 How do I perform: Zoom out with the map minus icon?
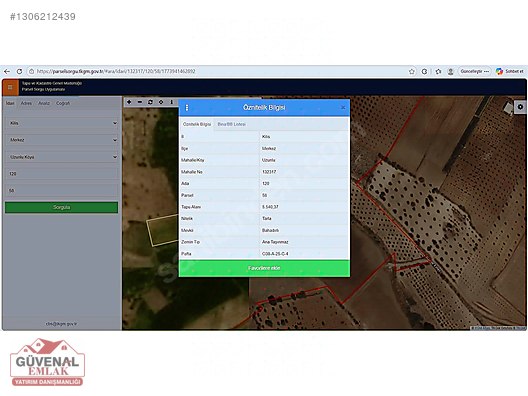tap(140, 102)
